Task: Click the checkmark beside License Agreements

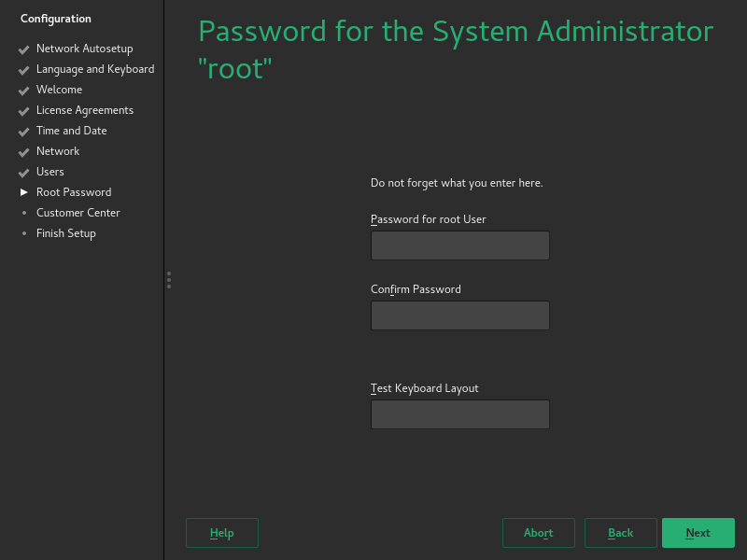Action: tap(23, 110)
